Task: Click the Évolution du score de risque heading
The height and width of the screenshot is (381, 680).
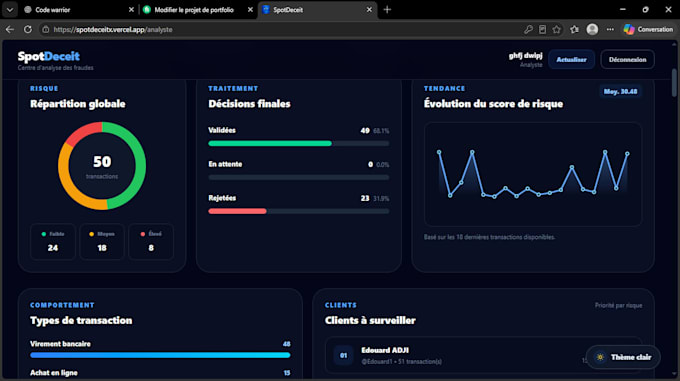Action: point(493,104)
